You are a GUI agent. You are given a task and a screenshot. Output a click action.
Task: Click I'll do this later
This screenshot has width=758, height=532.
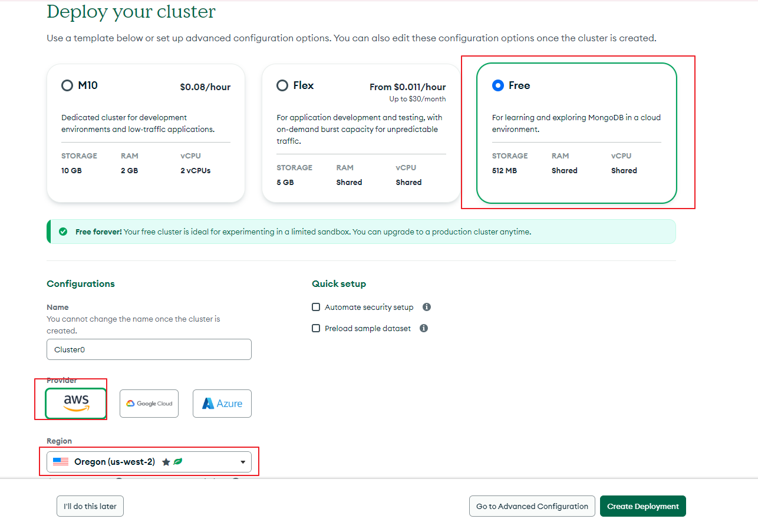(x=90, y=506)
